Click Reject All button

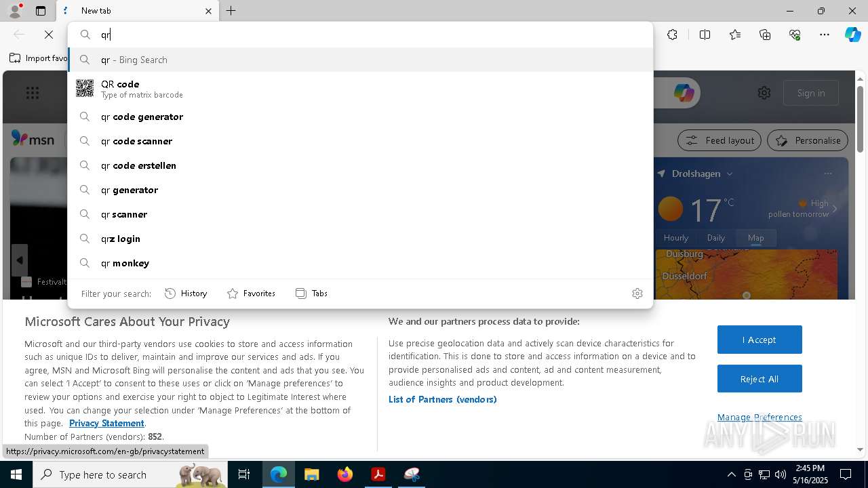pyautogui.click(x=759, y=379)
